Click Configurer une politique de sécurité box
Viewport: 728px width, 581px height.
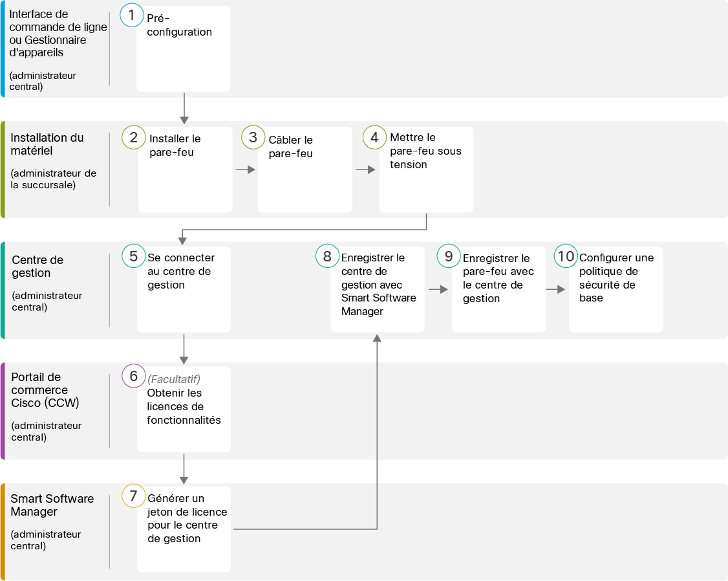tap(616, 289)
